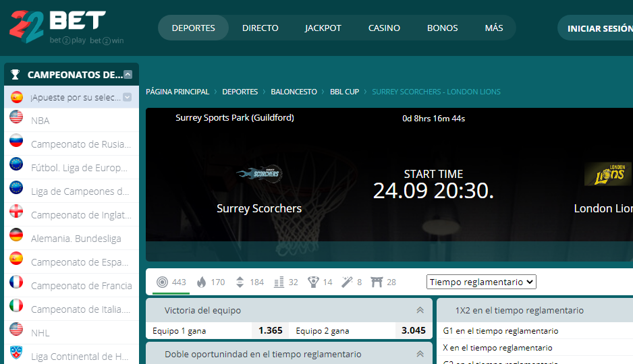
Task: Open the NHL championship link
Action: [40, 333]
